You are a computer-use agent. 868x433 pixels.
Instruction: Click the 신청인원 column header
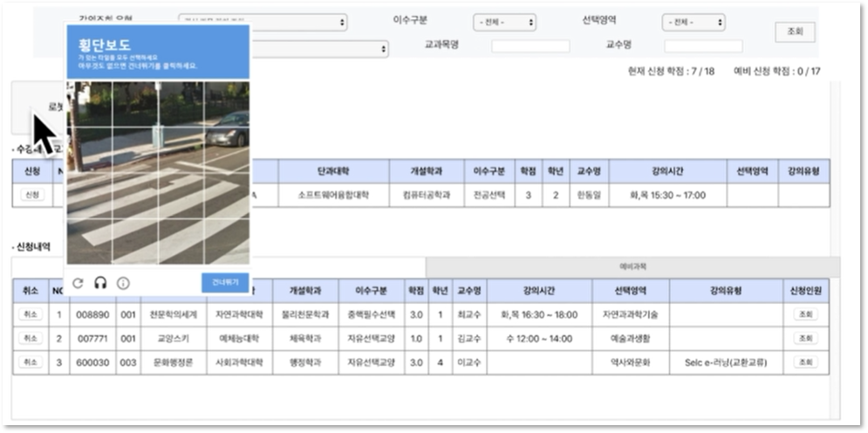[805, 291]
